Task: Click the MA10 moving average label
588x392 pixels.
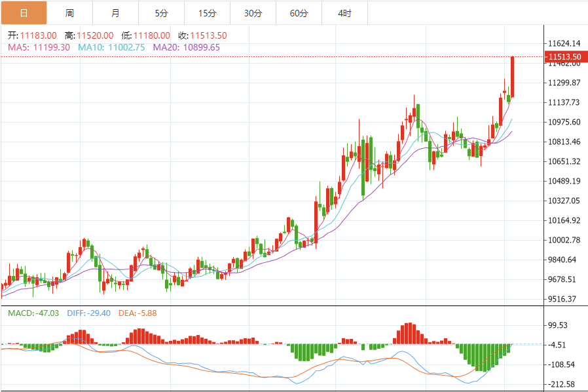Action: click(111, 47)
